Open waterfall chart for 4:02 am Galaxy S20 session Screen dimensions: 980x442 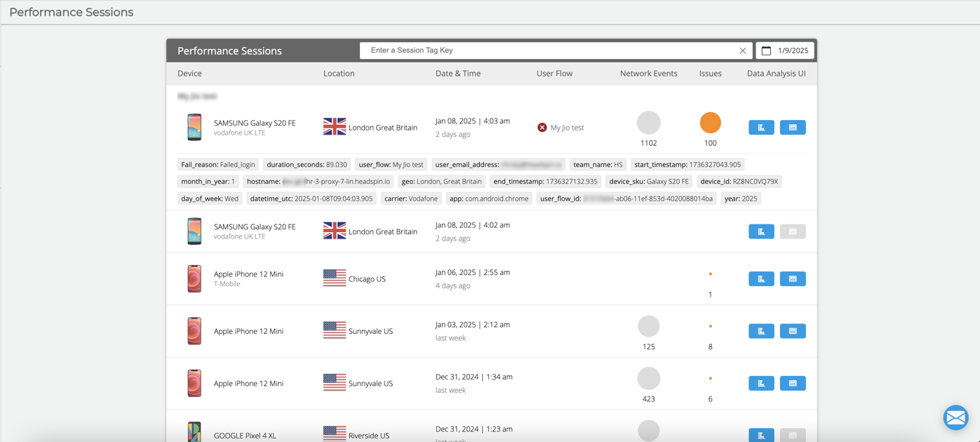(x=761, y=232)
